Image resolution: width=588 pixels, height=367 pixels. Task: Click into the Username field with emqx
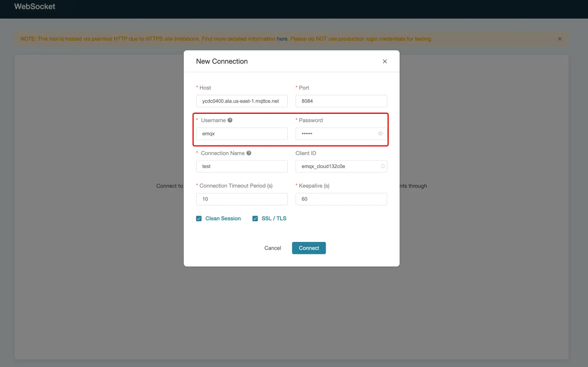(x=242, y=134)
